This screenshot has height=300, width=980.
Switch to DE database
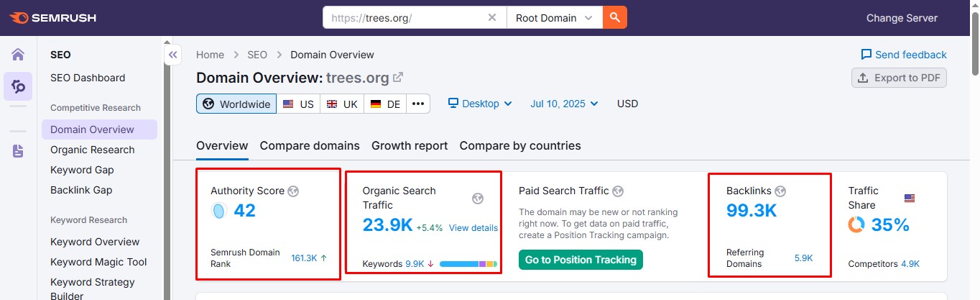tap(385, 104)
